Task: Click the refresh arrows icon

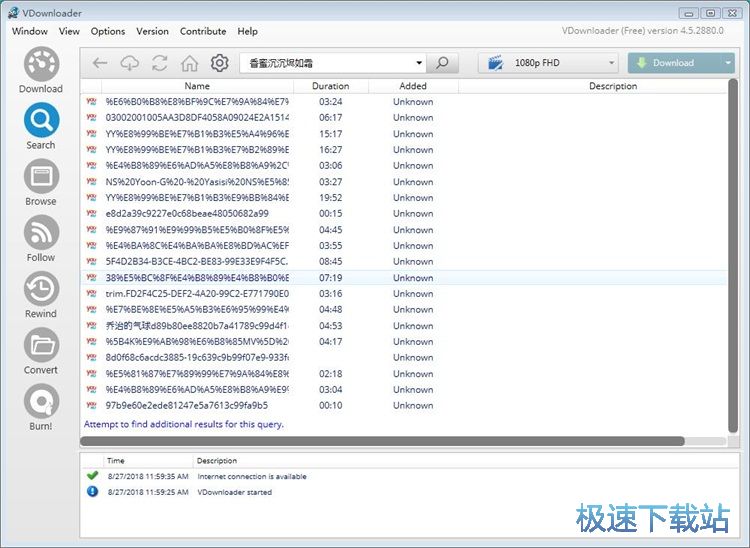Action: [x=159, y=63]
